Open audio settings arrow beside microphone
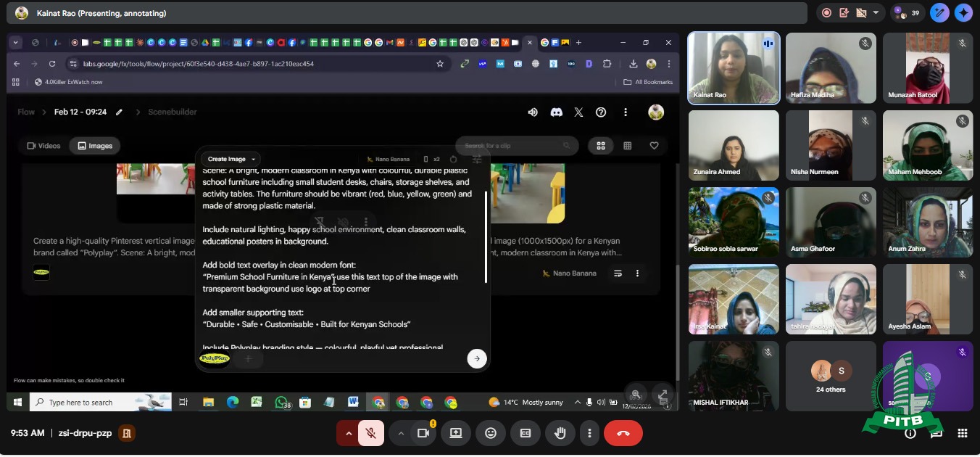The width and height of the screenshot is (980, 457). 348,433
